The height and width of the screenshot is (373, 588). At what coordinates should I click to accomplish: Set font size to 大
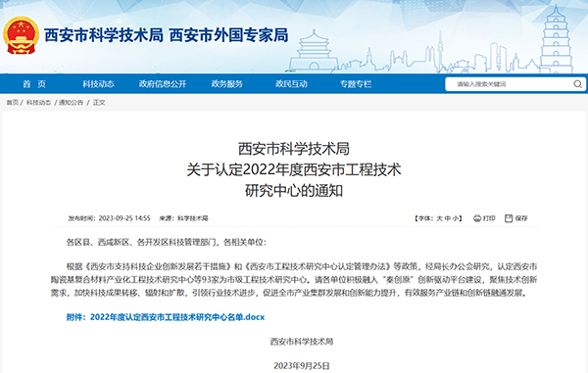point(439,218)
